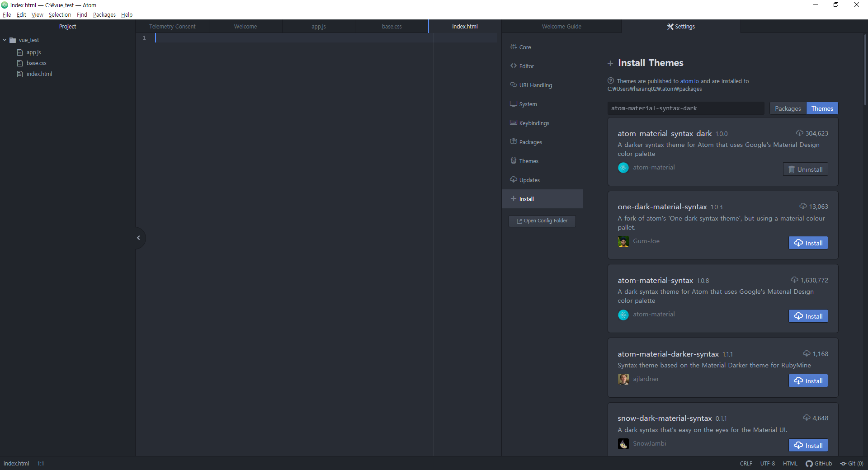Hide the tree view with the chevron handle
Image resolution: width=868 pixels, height=470 pixels.
pyautogui.click(x=139, y=238)
